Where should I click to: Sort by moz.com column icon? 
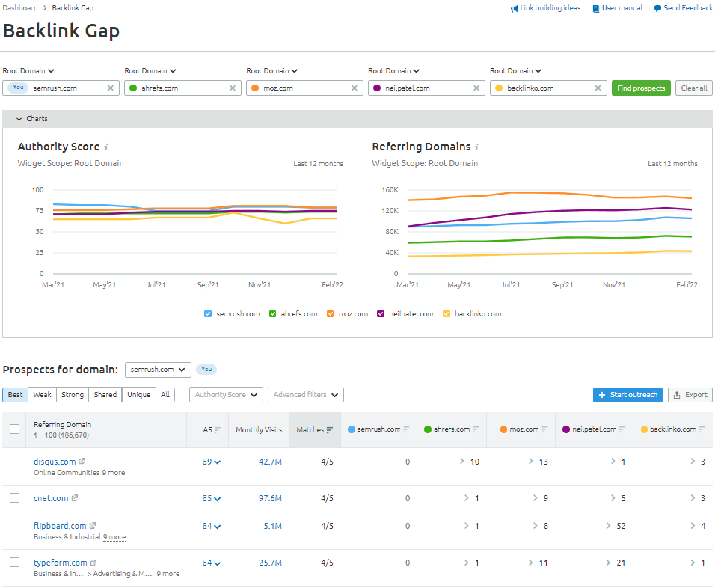point(544,429)
